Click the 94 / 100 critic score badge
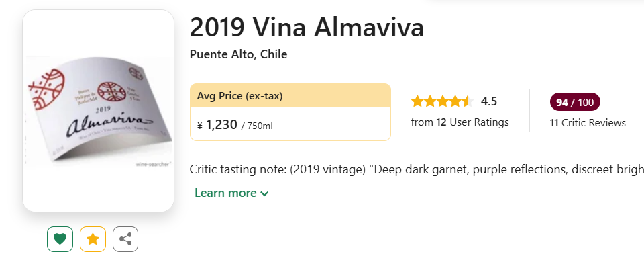Screen dimensions: 644x258 point(575,102)
